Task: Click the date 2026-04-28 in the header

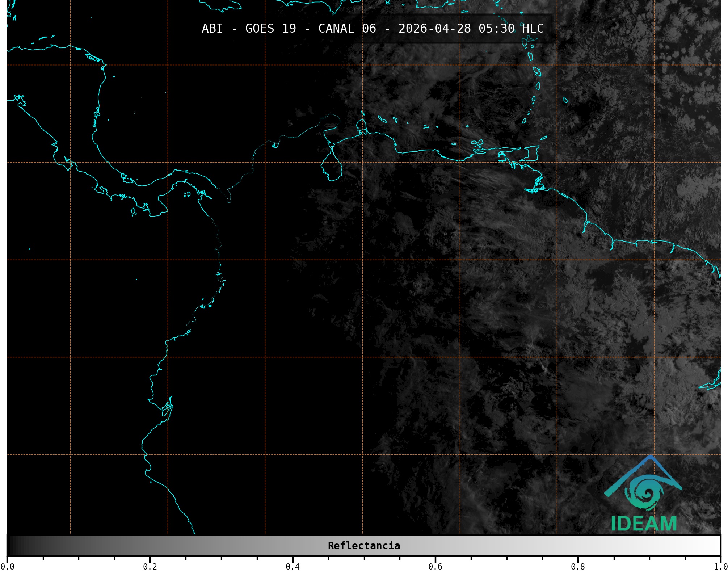Action: [x=434, y=29]
